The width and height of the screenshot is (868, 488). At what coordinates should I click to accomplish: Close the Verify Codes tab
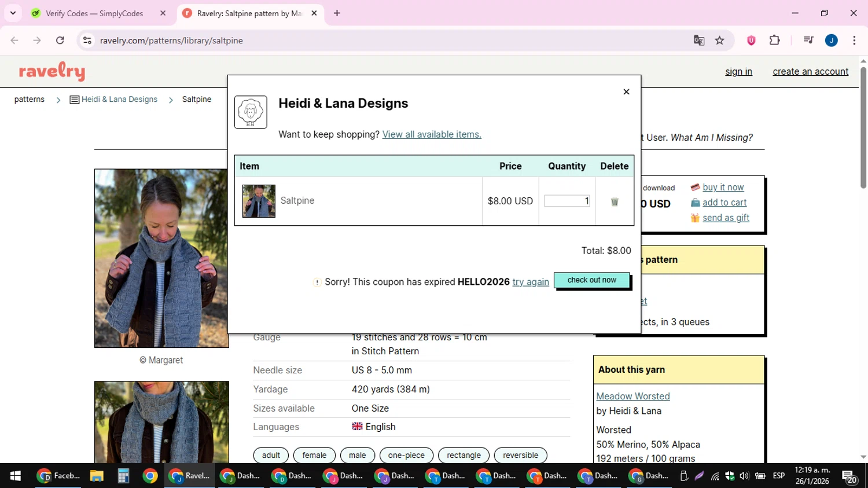tap(163, 13)
